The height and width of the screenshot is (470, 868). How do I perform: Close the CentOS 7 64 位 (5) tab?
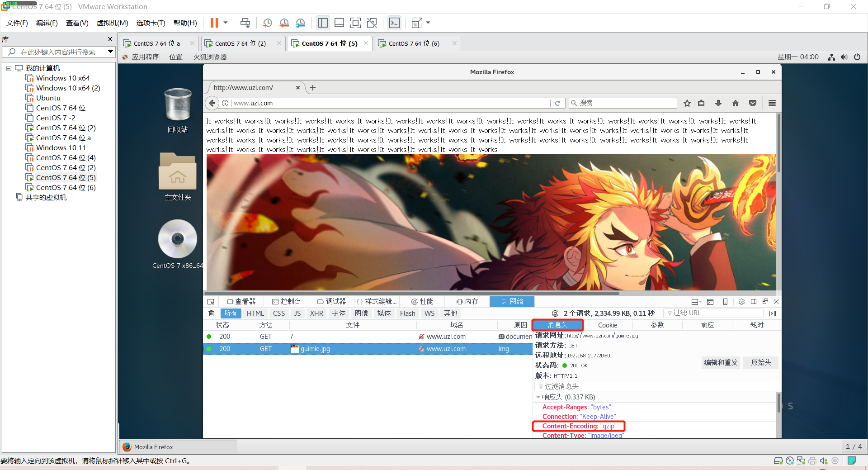coord(366,43)
